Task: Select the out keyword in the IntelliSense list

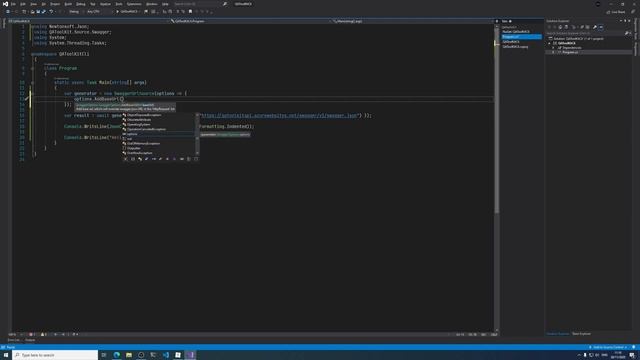Action: pos(158,139)
